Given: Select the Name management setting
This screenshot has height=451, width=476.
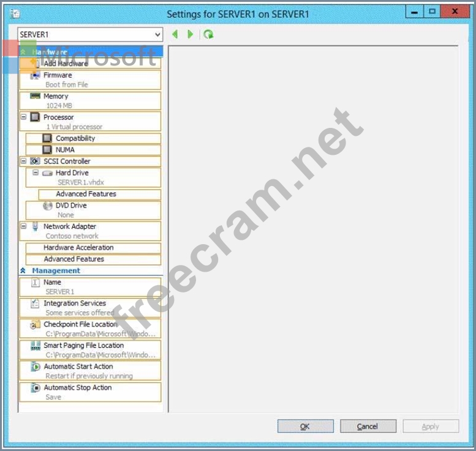Looking at the screenshot, I should click(x=90, y=287).
